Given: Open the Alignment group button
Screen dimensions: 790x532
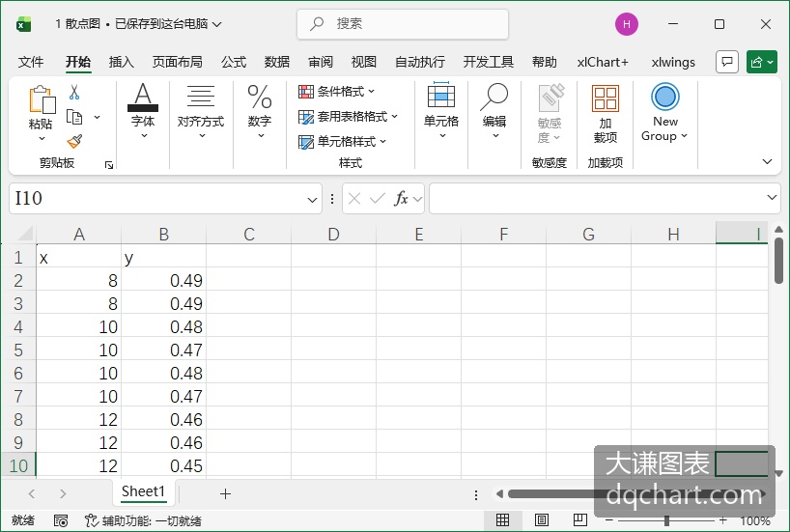Looking at the screenshot, I should click(201, 111).
